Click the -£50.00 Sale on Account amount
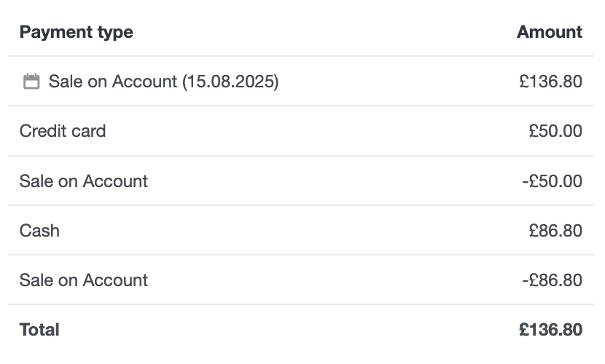 point(552,181)
